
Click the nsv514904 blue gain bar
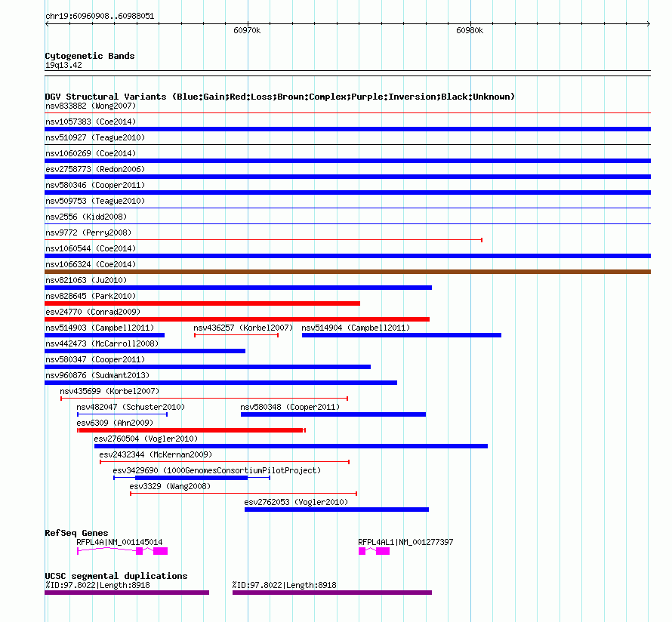tap(402, 335)
